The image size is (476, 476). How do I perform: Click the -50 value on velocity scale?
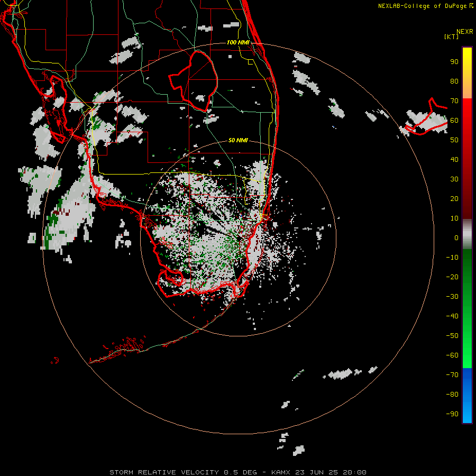452,336
